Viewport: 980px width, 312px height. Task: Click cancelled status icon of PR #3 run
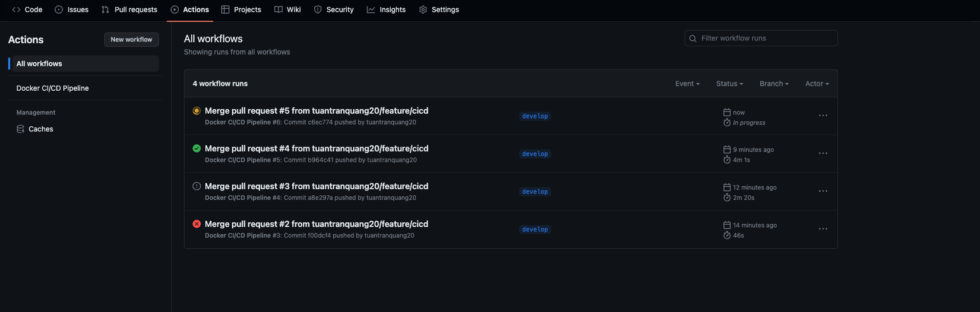pos(197,186)
